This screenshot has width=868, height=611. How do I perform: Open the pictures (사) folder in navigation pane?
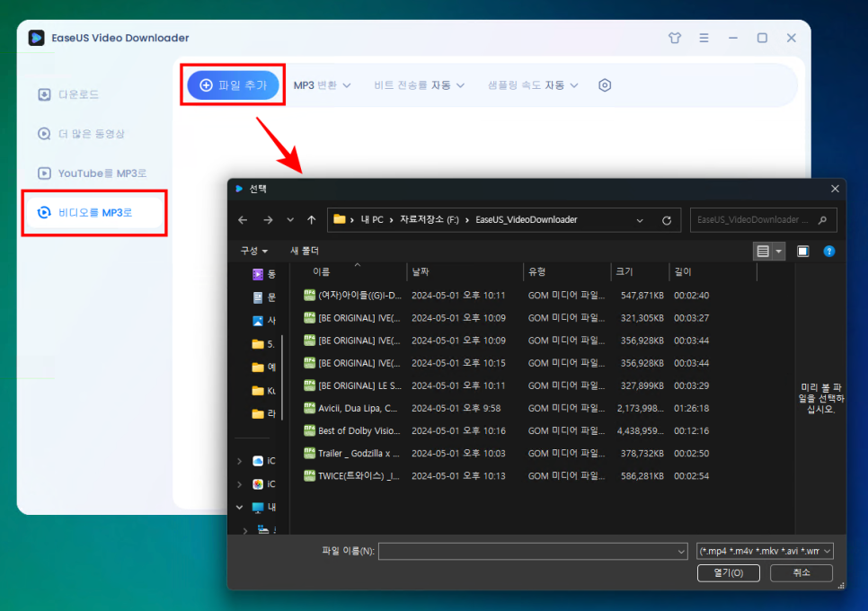(263, 321)
